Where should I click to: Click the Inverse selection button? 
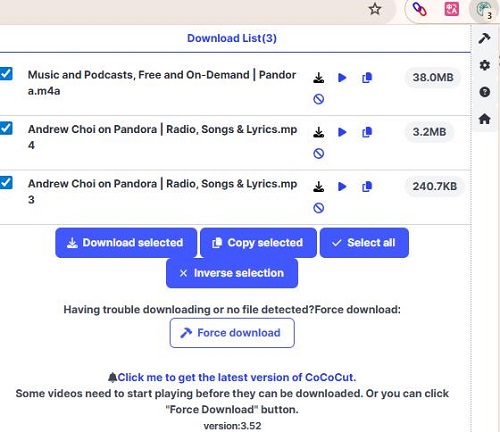(232, 273)
